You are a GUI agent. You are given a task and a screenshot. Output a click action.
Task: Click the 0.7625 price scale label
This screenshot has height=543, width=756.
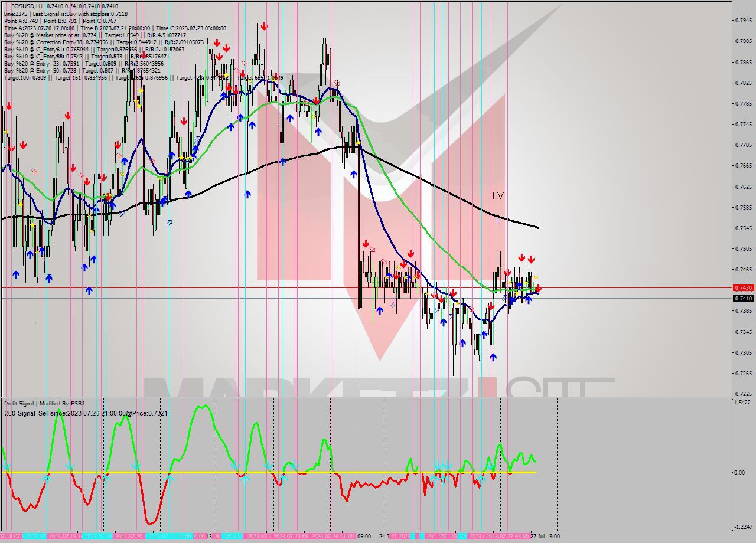click(744, 187)
